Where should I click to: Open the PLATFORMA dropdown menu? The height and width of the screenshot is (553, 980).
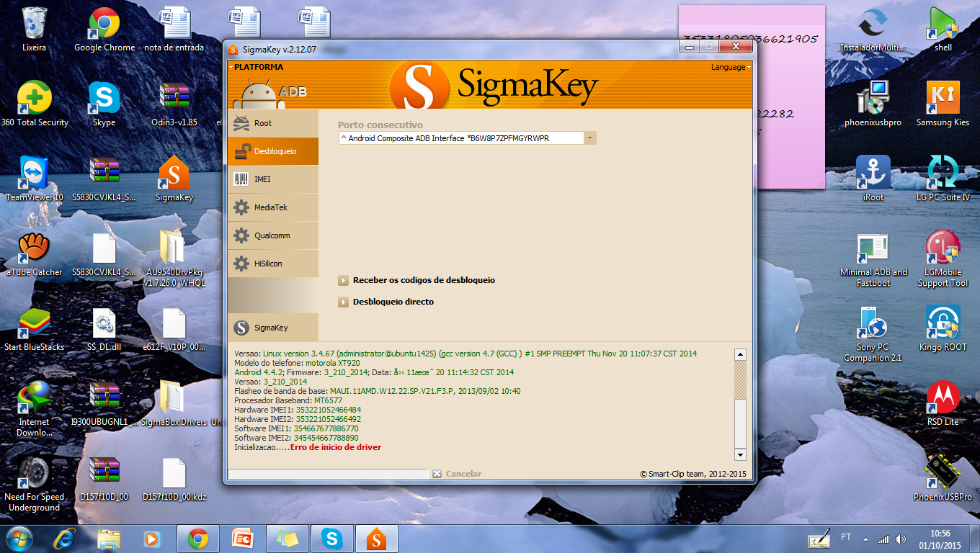pyautogui.click(x=257, y=67)
